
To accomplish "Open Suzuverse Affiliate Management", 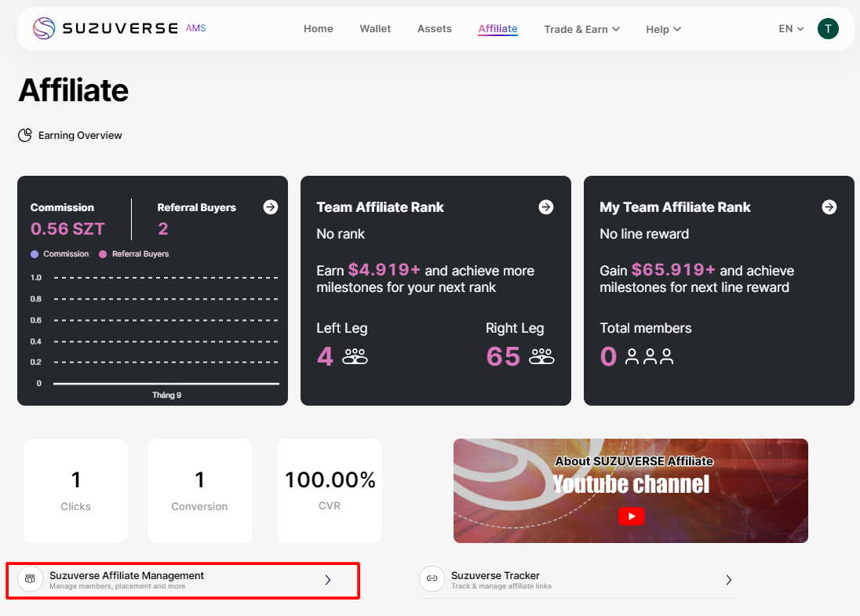I will 182,580.
